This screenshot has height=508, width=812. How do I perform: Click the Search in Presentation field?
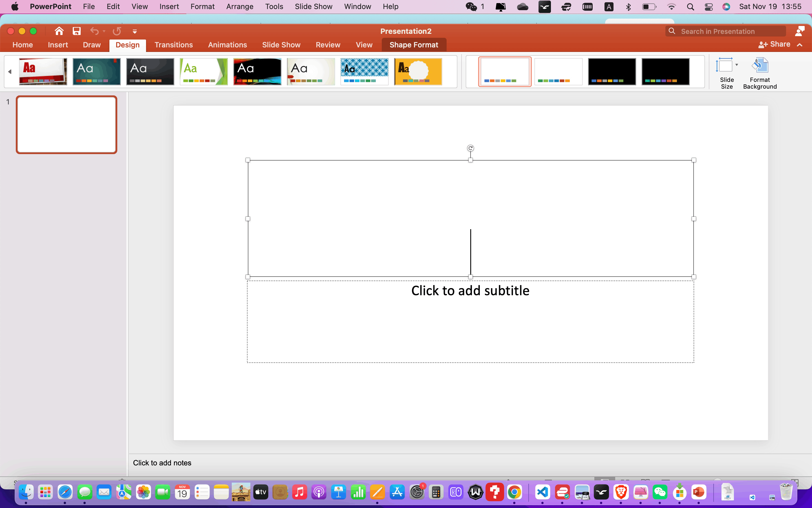pyautogui.click(x=725, y=31)
